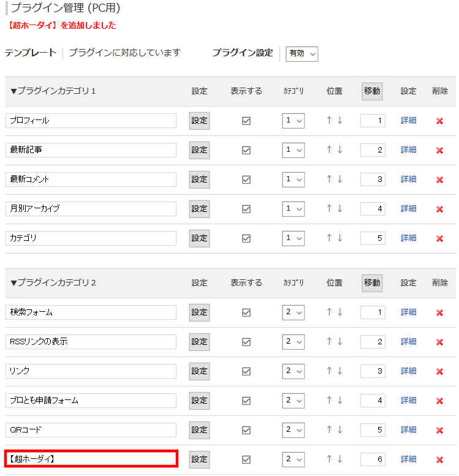Delete the 最新記事 plugin
The width and height of the screenshot is (459, 476).
[439, 151]
